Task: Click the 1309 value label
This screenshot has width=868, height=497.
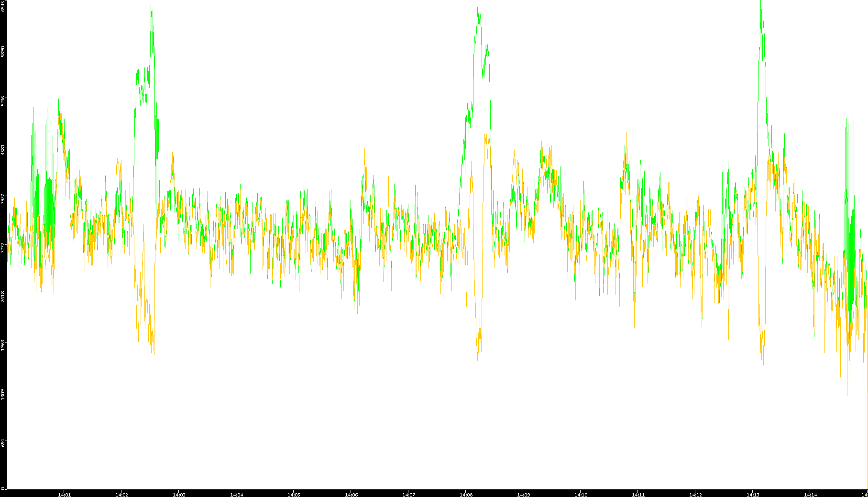Action: [x=3, y=395]
